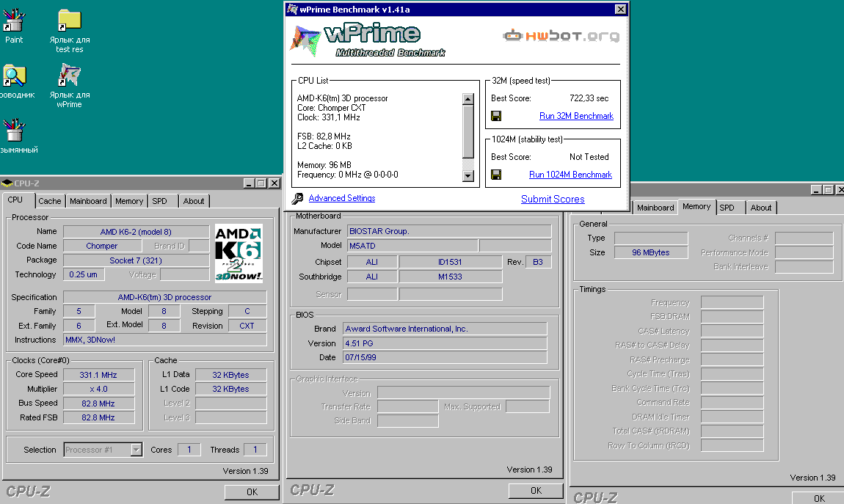
Task: Switch to the Cache tab in left CPU-Z
Action: click(x=49, y=201)
